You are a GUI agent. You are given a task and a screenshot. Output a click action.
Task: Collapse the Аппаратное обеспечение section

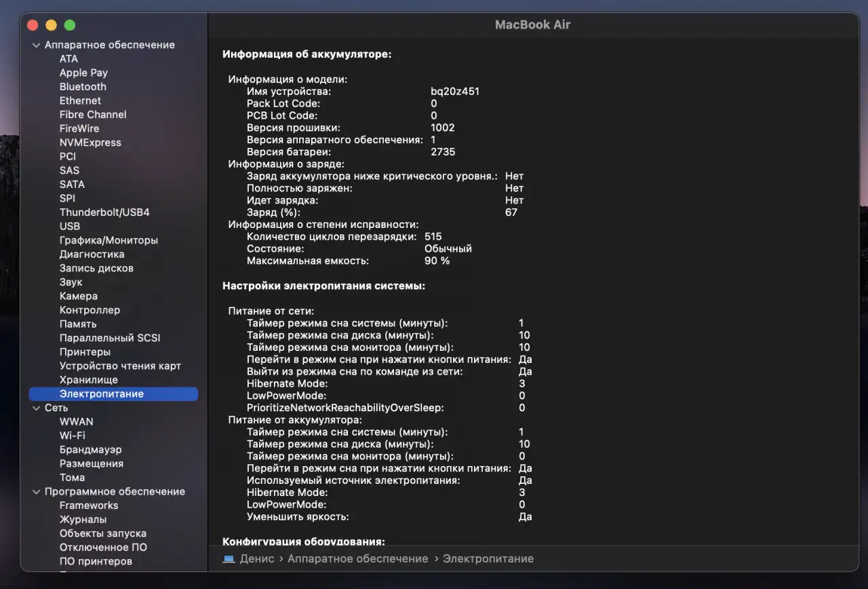tap(36, 45)
